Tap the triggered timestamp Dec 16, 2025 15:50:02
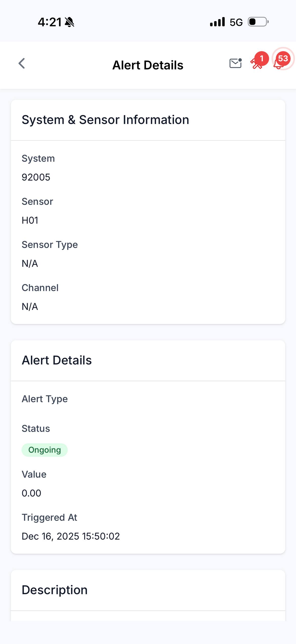The width and height of the screenshot is (296, 644). pyautogui.click(x=71, y=536)
